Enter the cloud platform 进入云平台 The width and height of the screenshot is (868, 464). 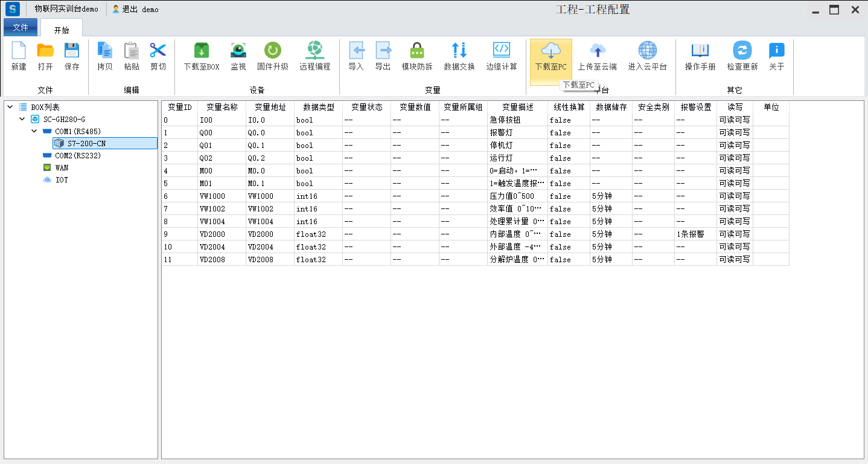click(x=647, y=57)
